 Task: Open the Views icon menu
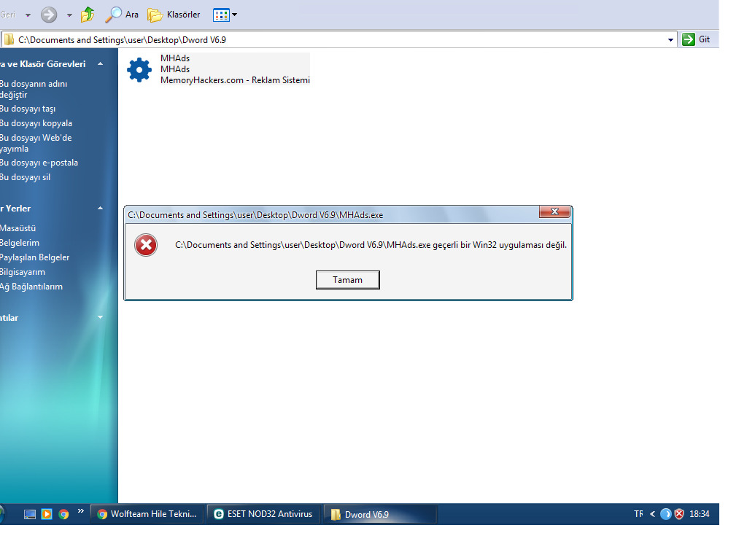pyautogui.click(x=225, y=15)
